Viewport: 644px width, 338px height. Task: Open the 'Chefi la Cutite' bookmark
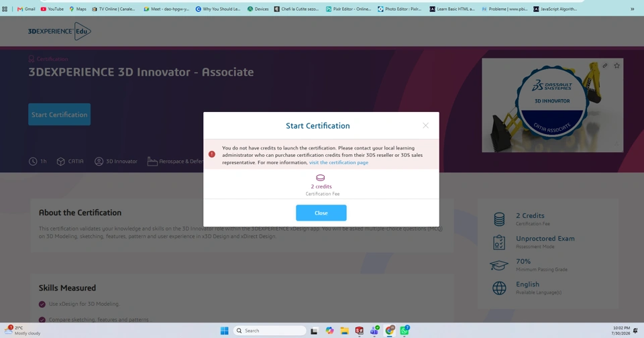click(x=297, y=9)
